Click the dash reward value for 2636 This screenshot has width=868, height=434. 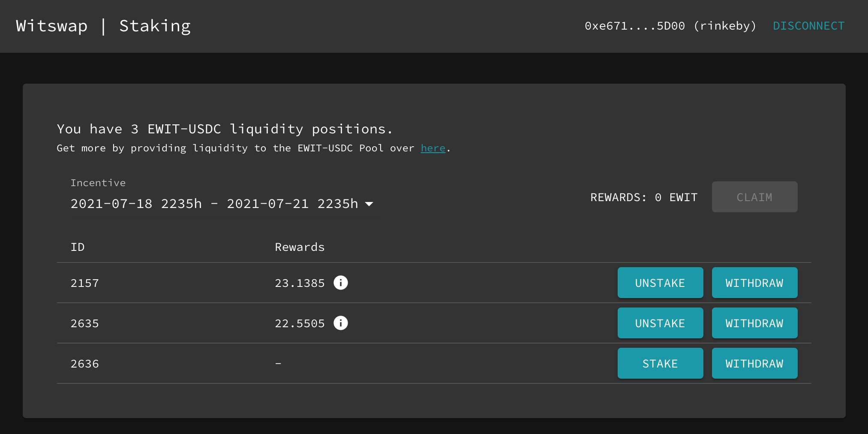[x=278, y=363]
